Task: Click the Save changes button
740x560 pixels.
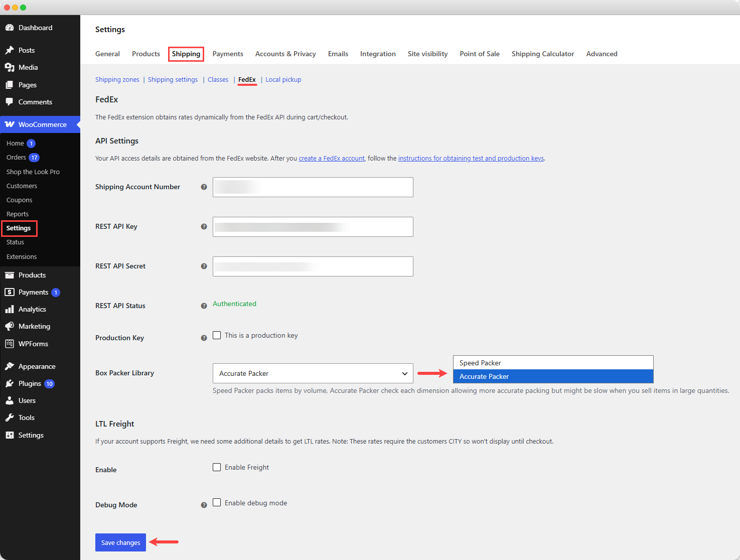Action: pyautogui.click(x=120, y=542)
